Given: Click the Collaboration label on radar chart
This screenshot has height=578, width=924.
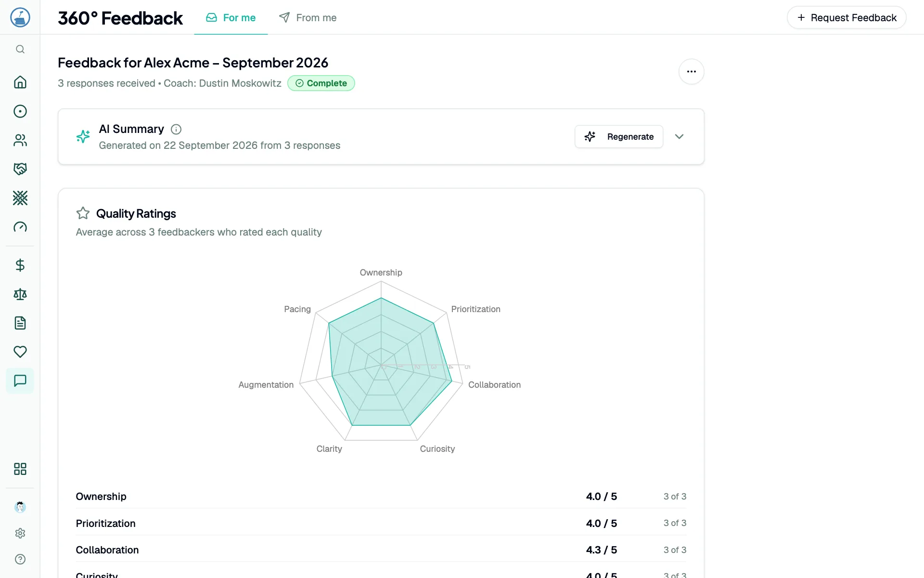Looking at the screenshot, I should click(494, 385).
